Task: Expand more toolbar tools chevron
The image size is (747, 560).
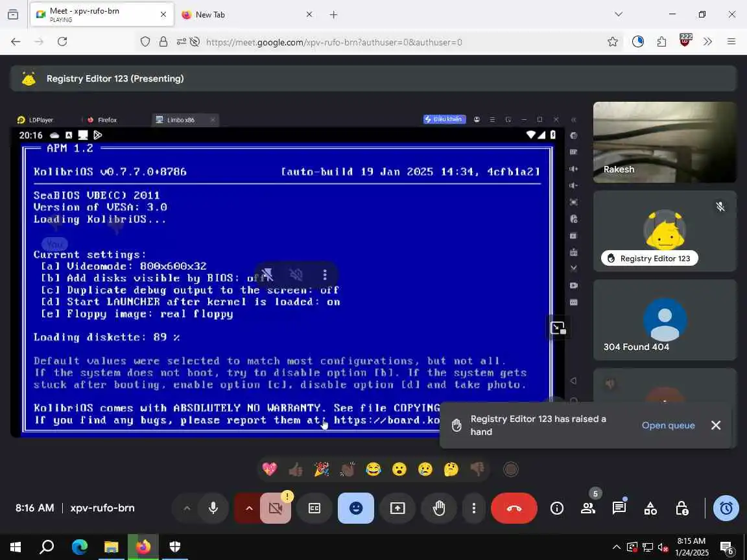Action: pos(707,42)
